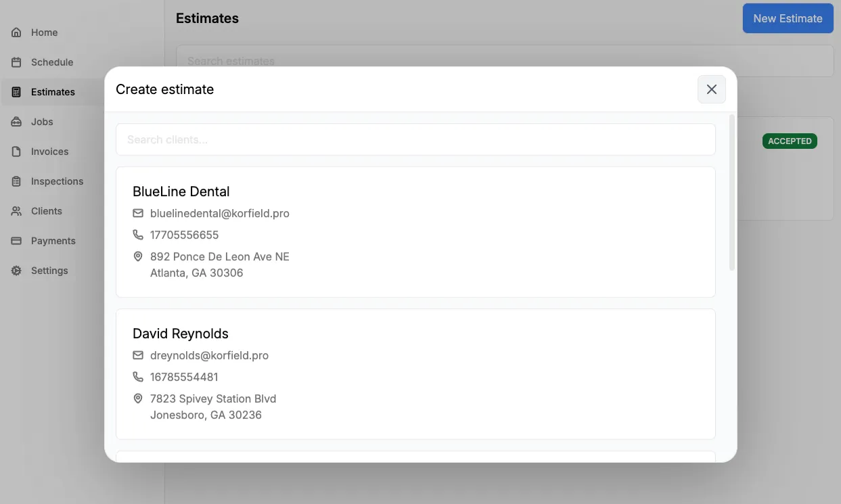This screenshot has width=841, height=504.
Task: Click the location pin for BlueLine Dental's address
Action: tap(138, 256)
